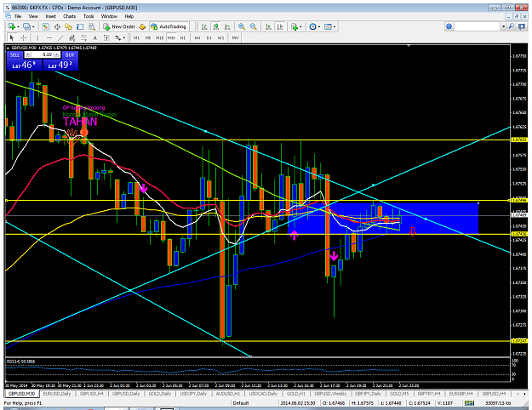Open the Periodicity clock icon
The height and width of the screenshot is (410, 532).
pos(312,26)
